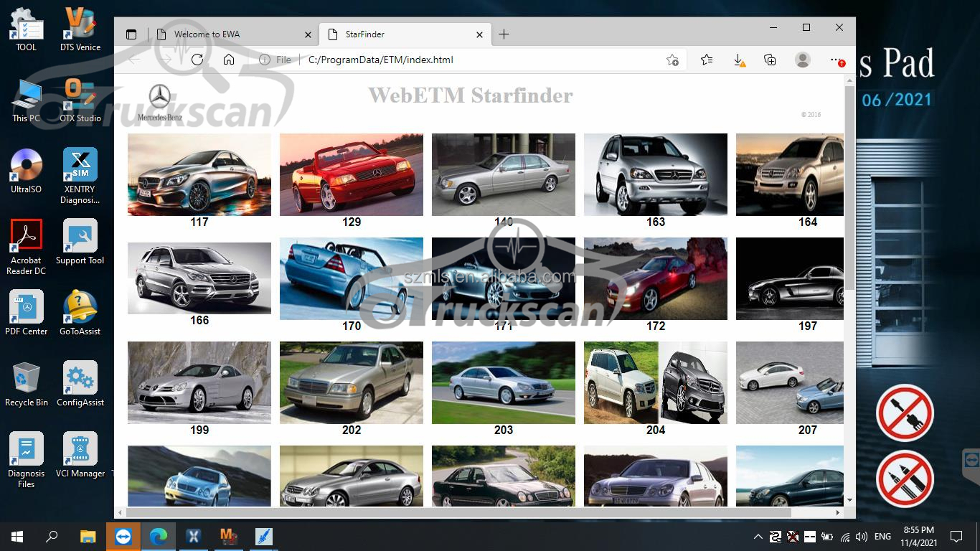Image resolution: width=980 pixels, height=551 pixels.
Task: Select the Recycle Bin icon
Action: pyautogui.click(x=27, y=384)
